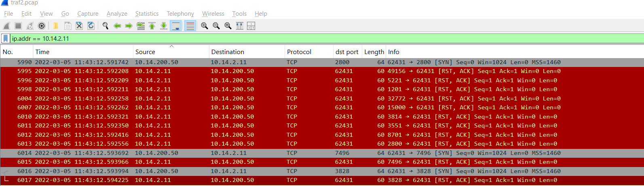
Task: Click the Stop capture square icon
Action: 18,26
